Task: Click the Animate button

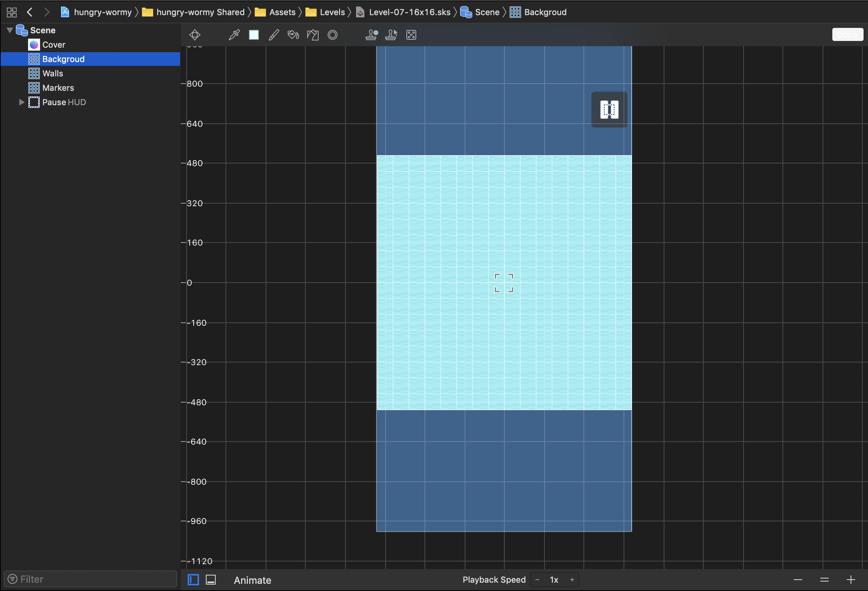Action: (252, 580)
